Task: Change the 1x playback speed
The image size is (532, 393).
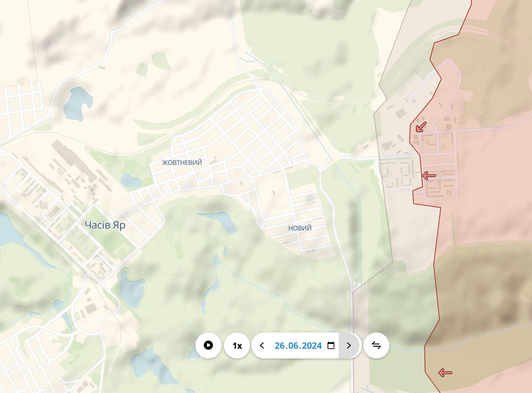Action: [x=237, y=346]
